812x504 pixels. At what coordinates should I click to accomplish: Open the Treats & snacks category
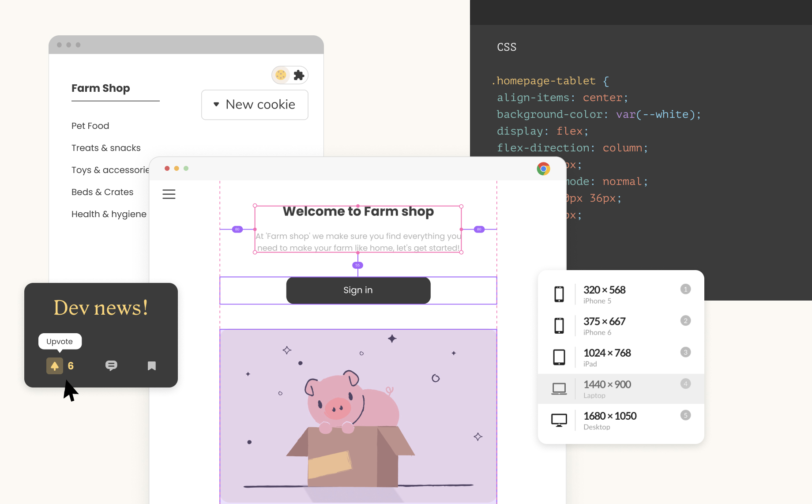pos(106,148)
